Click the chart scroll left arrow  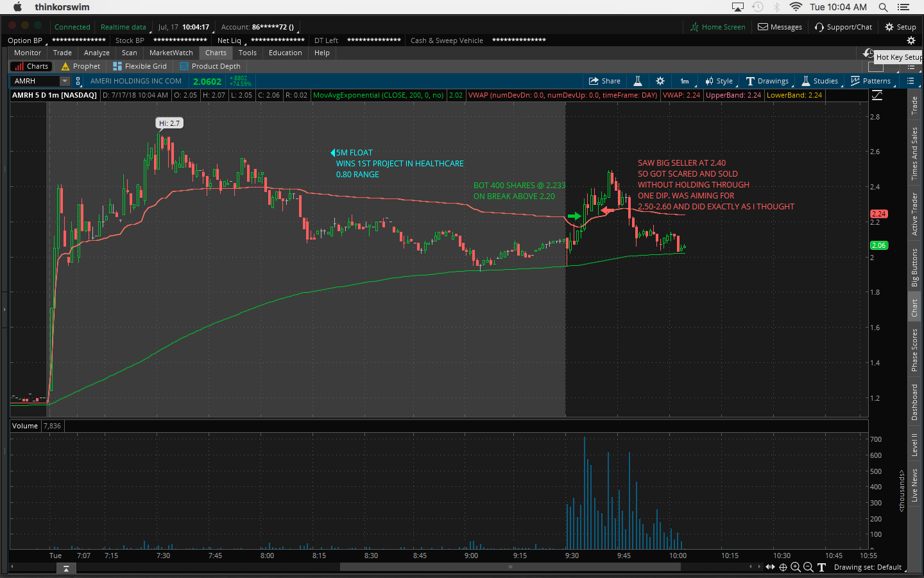751,567
